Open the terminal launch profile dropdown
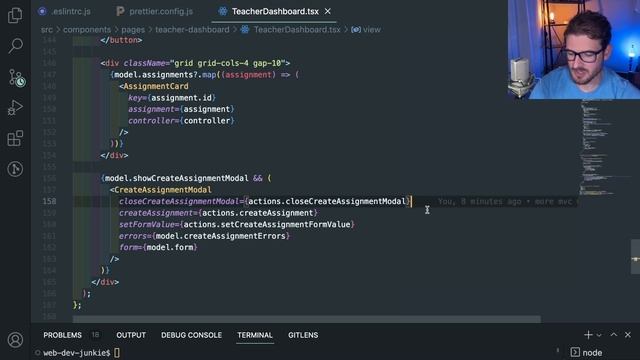This screenshot has height=360, width=640. tap(599, 335)
